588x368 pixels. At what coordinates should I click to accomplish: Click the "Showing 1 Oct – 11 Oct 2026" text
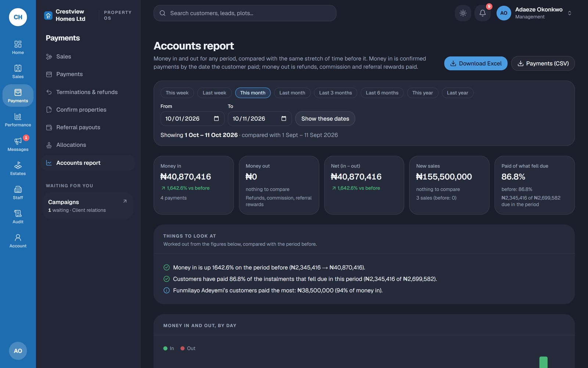coord(199,135)
